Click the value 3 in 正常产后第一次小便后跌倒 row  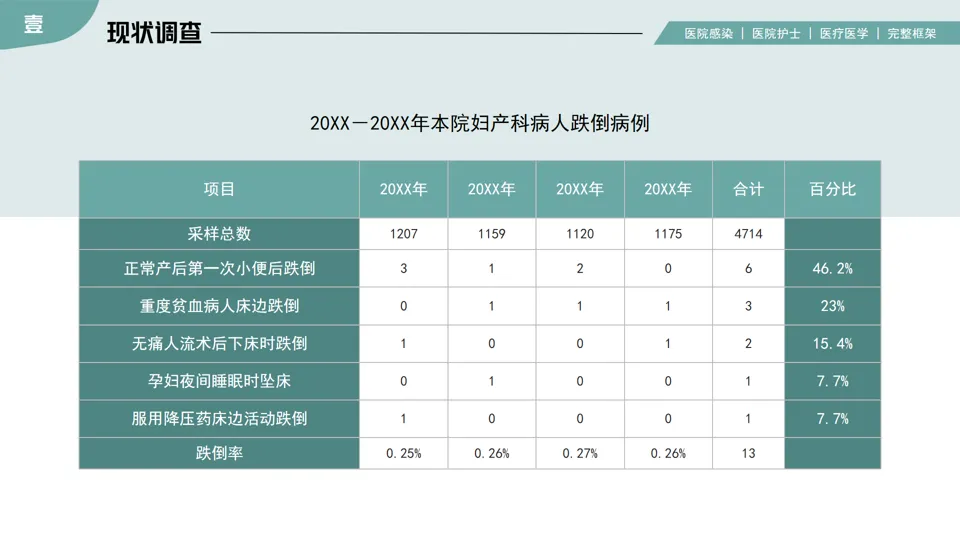tap(403, 268)
